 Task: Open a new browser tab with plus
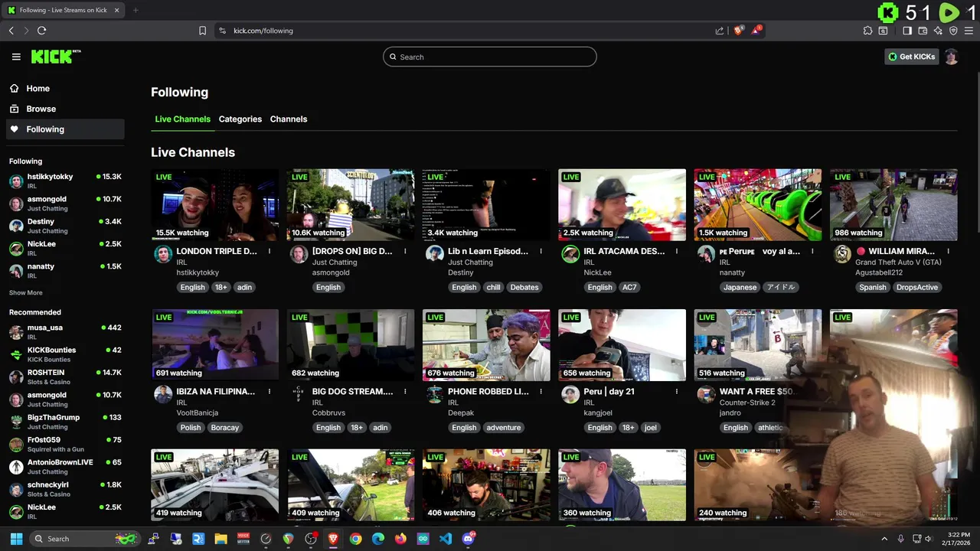coord(136,10)
